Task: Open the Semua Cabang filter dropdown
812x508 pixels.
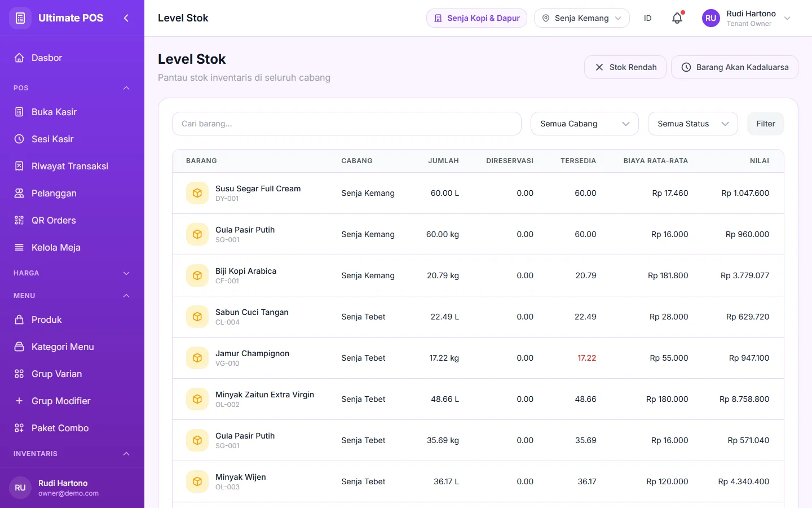Action: pos(584,124)
